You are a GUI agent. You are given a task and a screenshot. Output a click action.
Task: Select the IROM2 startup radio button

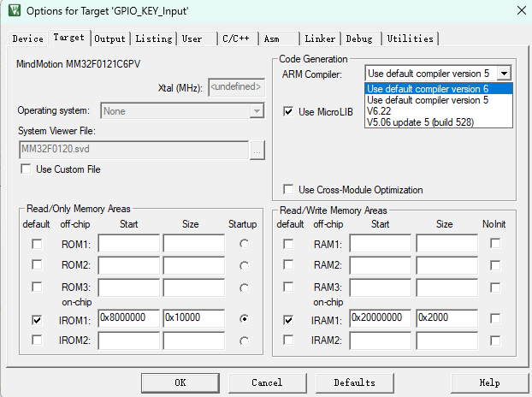[246, 341]
